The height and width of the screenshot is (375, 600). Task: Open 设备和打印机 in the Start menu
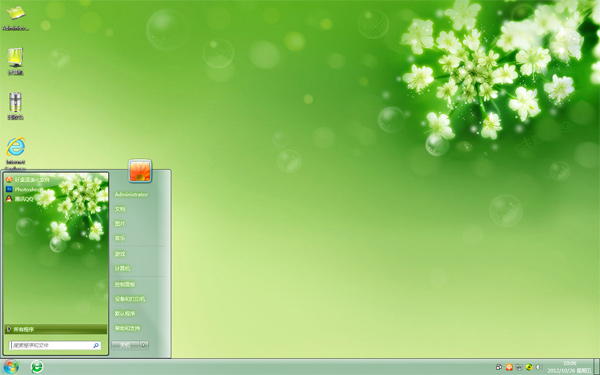pyautogui.click(x=130, y=299)
